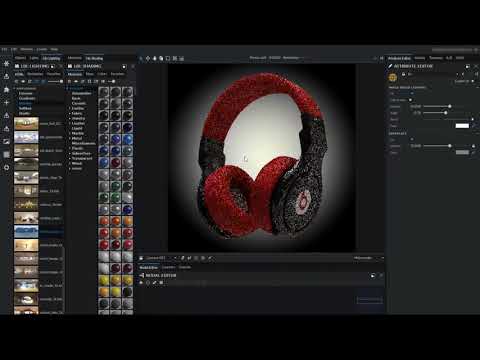
Task: Collapse the Environment root in the lighting tree
Action: tap(14, 89)
